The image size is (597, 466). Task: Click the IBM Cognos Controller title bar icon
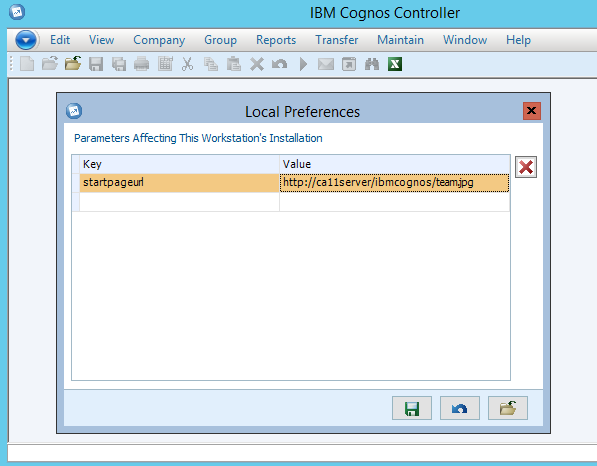[x=17, y=12]
